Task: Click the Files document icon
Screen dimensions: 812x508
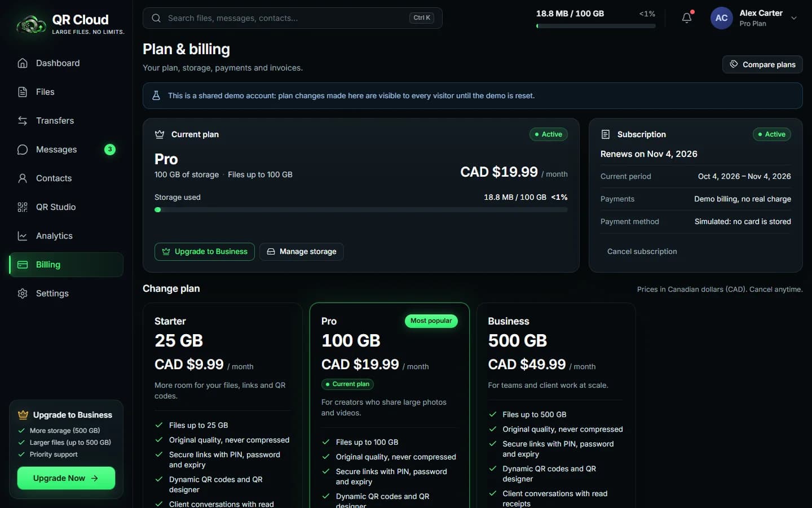Action: click(x=23, y=92)
